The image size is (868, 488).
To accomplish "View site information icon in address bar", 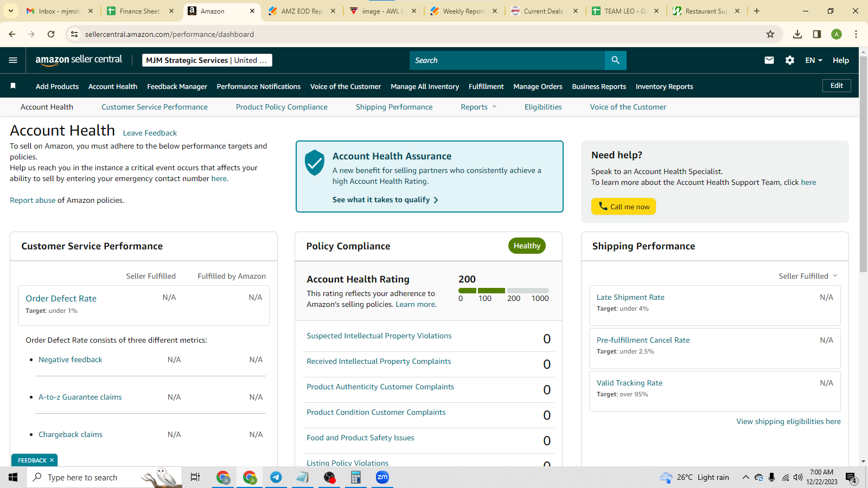I will tap(74, 34).
